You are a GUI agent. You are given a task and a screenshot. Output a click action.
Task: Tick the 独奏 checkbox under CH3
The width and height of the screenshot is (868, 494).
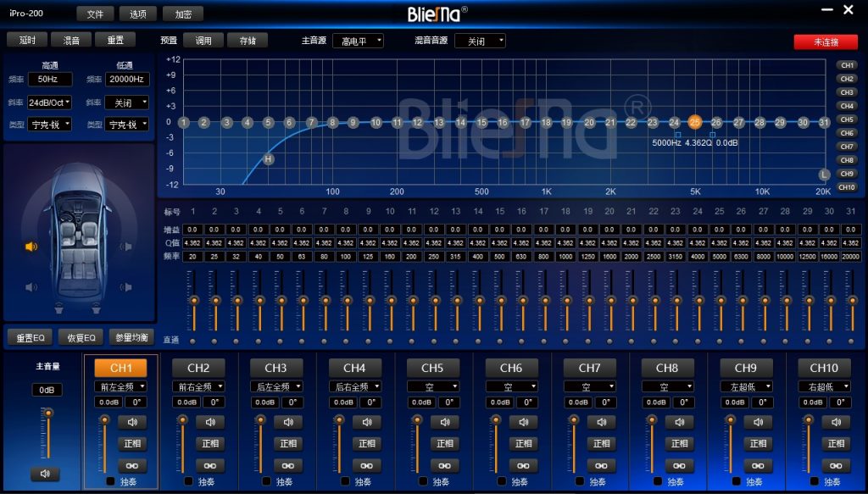267,481
